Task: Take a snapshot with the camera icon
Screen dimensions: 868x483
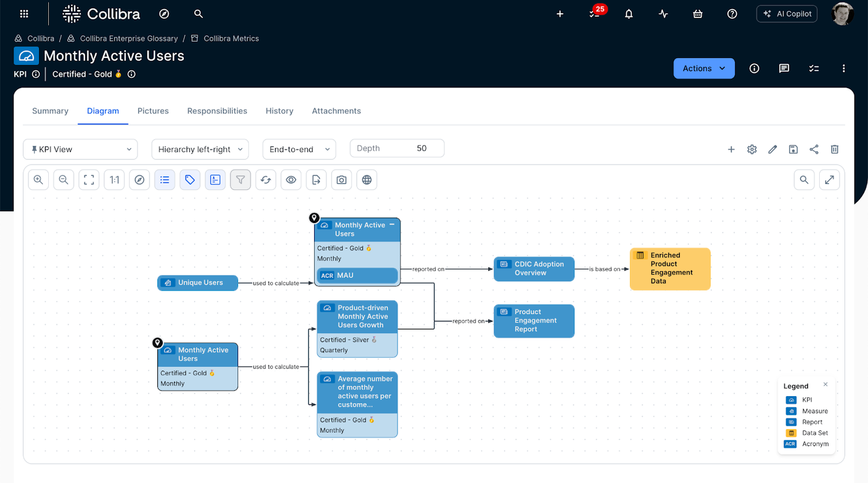Action: [341, 179]
